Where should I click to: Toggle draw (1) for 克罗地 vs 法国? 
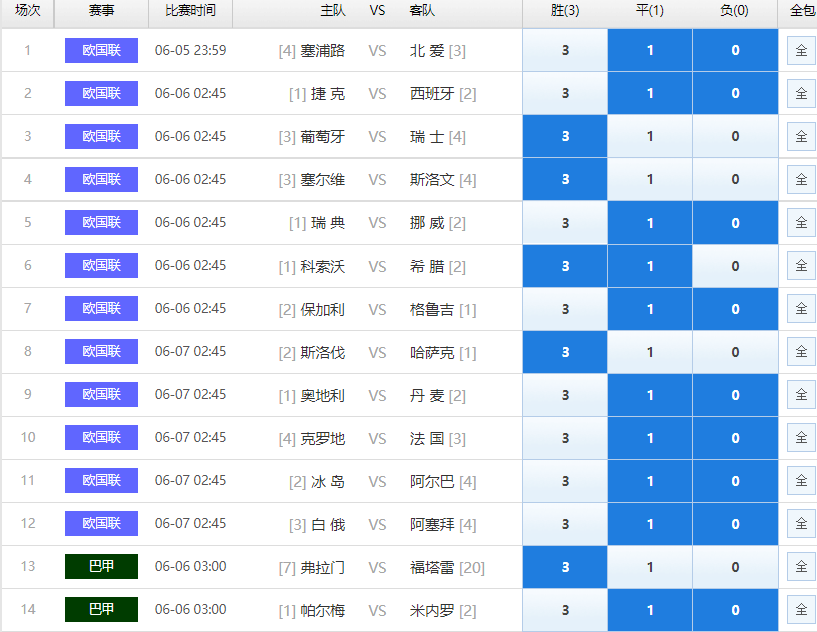[x=650, y=438]
